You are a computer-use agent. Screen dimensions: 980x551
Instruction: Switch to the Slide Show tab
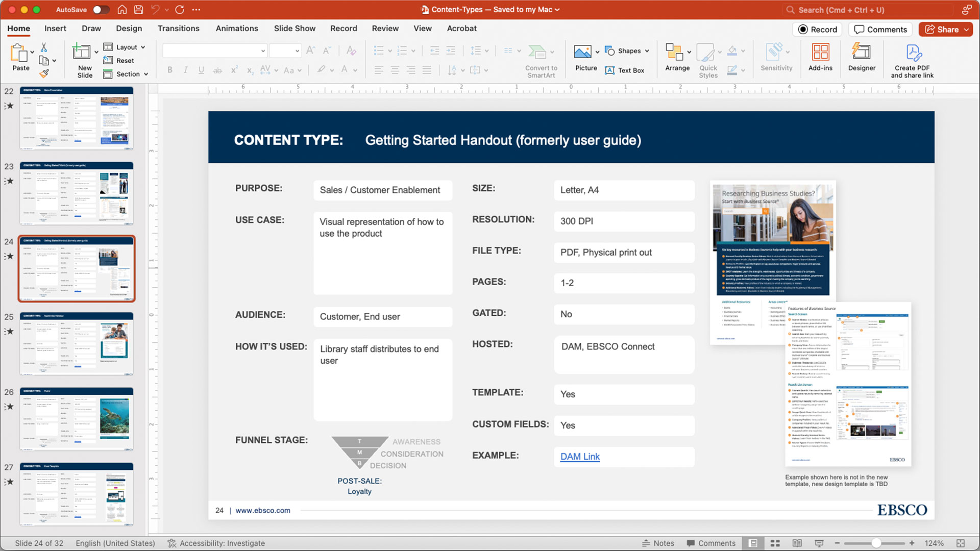pyautogui.click(x=294, y=29)
